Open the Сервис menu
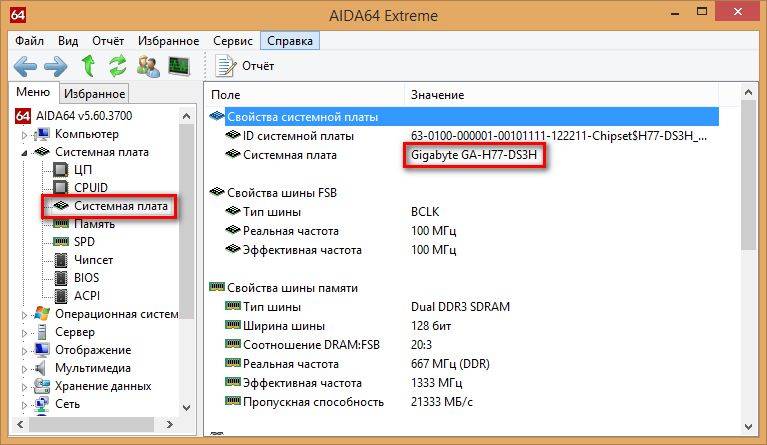This screenshot has height=445, width=767. pos(233,41)
